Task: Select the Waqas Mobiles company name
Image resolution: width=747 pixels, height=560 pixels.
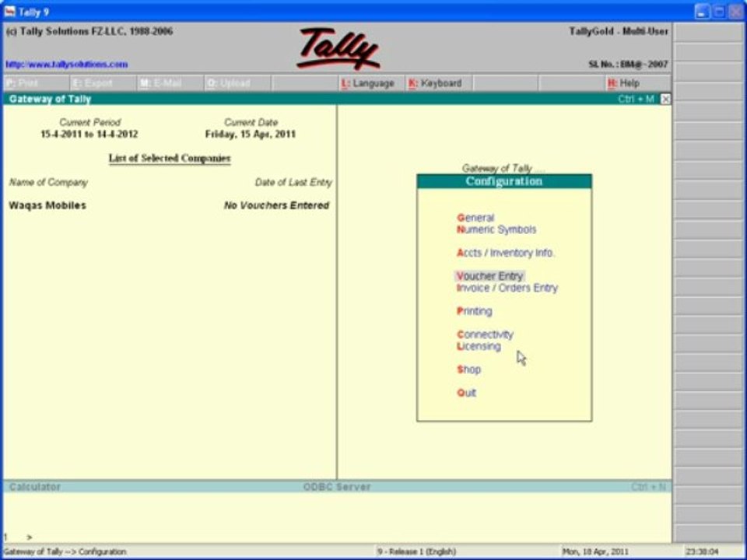Action: [x=47, y=205]
